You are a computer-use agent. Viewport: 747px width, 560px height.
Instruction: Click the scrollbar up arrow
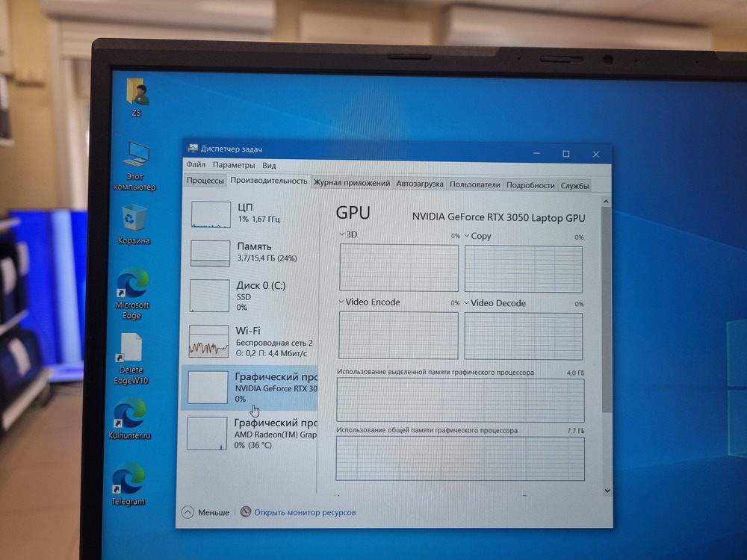tap(606, 202)
